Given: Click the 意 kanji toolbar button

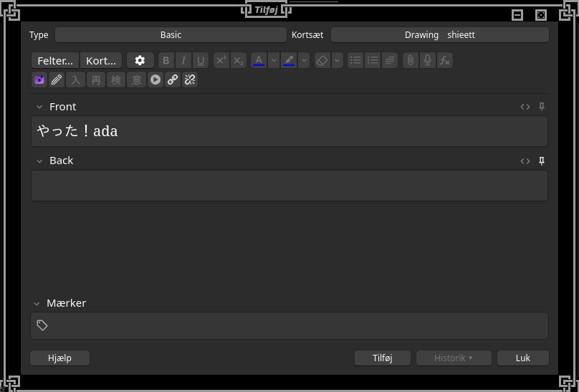Looking at the screenshot, I should [137, 80].
